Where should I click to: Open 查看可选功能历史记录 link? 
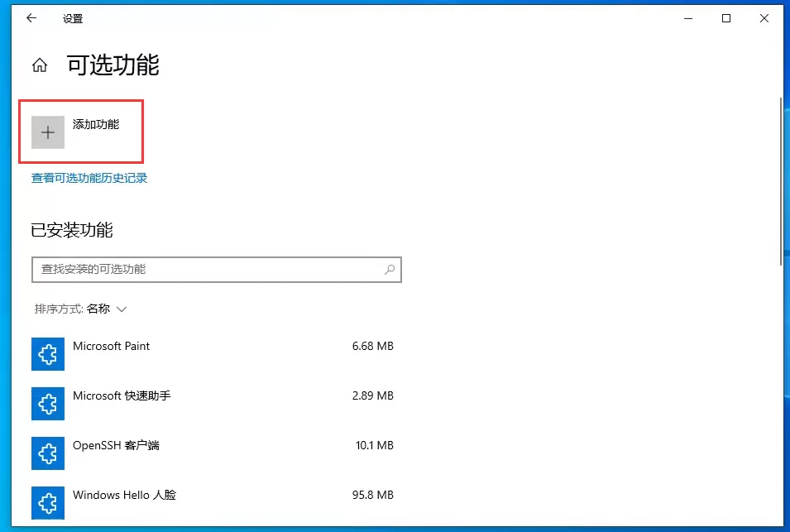coord(89,177)
